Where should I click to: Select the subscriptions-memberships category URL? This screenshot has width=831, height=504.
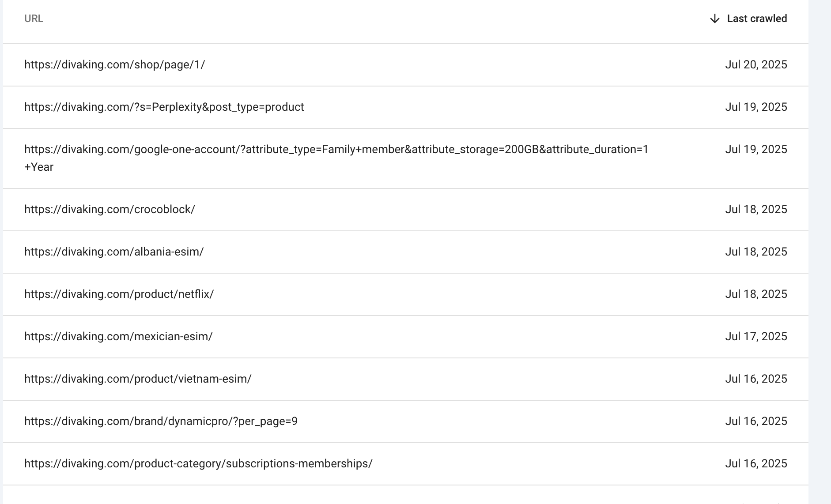coord(198,464)
